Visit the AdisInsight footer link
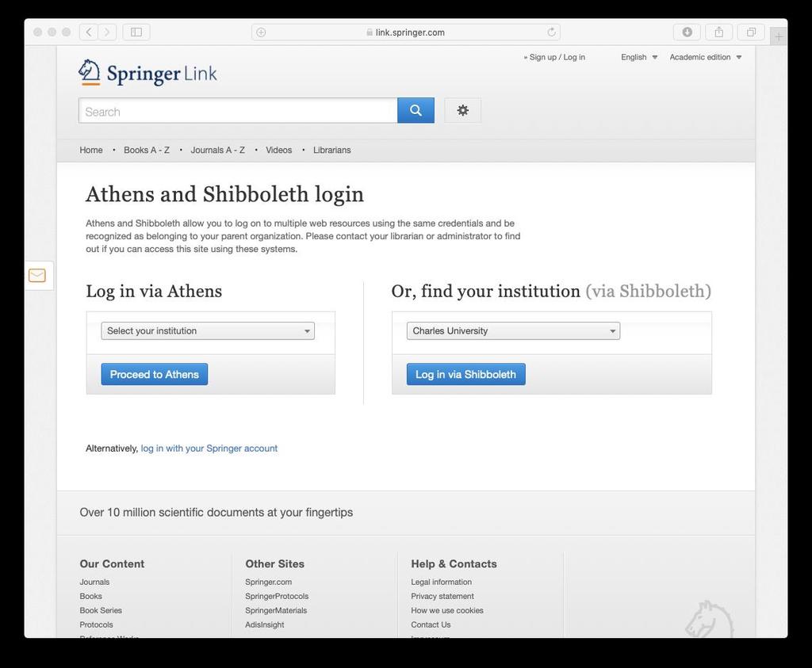This screenshot has height=668, width=812. point(265,624)
